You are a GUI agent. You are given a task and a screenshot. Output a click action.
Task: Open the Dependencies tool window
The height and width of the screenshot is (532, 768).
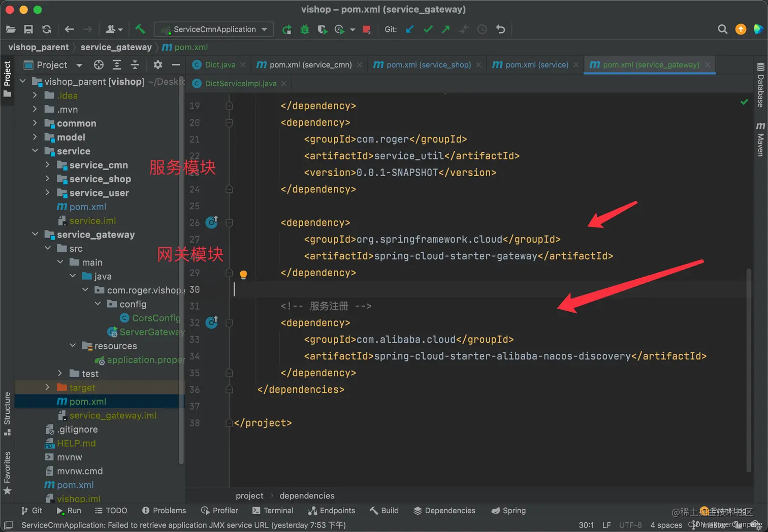tap(444, 511)
